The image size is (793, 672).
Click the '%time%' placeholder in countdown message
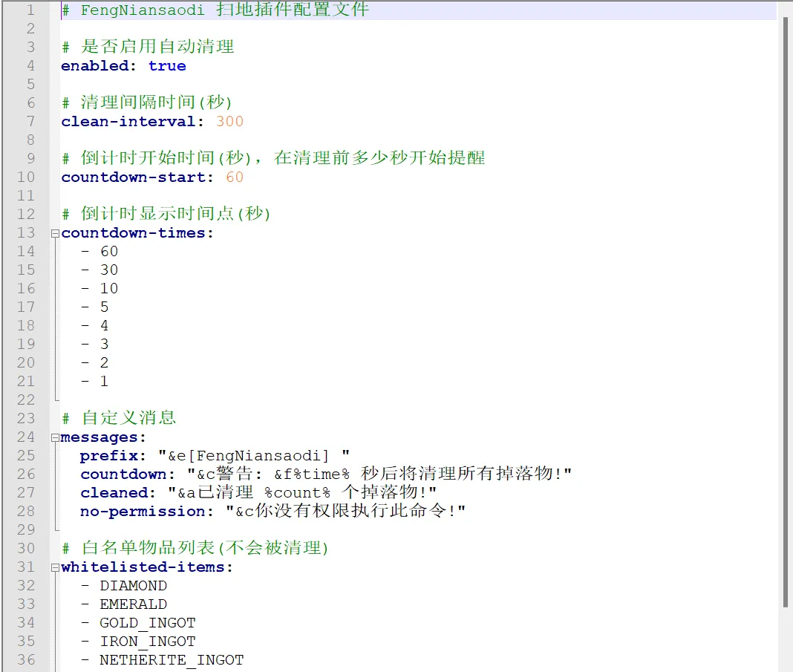322,474
